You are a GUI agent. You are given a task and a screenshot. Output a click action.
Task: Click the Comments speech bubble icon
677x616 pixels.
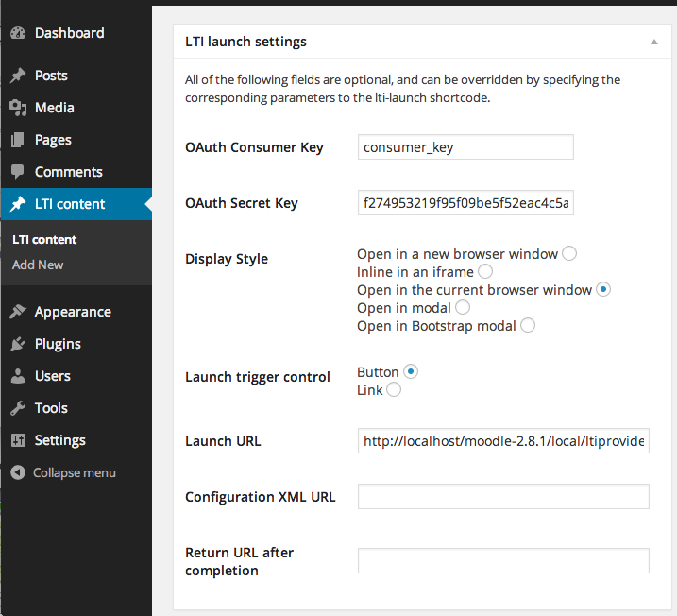click(18, 172)
